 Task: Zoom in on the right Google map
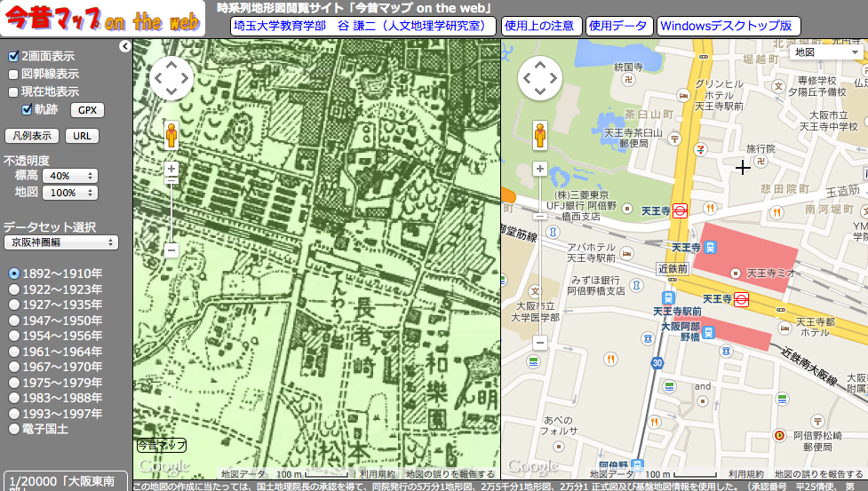click(540, 169)
